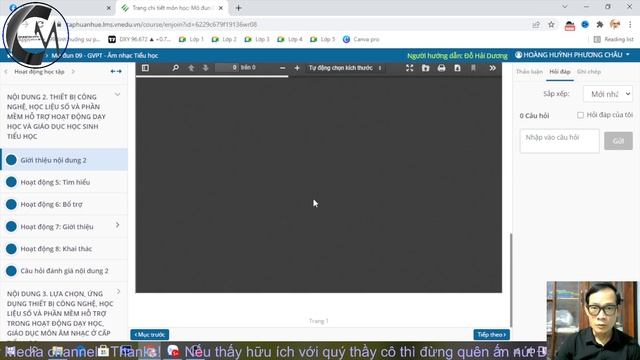Open the 'Sắp xếp' sort dropdown

[x=608, y=94]
